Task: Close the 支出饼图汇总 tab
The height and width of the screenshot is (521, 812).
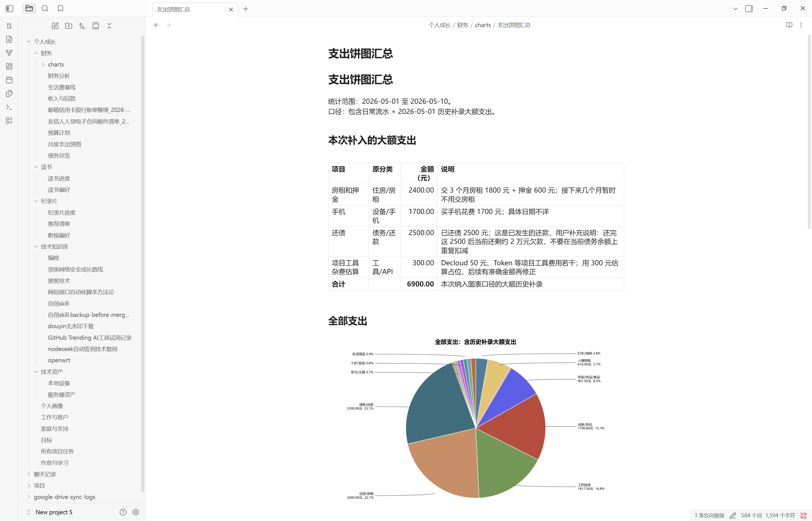Action: click(231, 10)
